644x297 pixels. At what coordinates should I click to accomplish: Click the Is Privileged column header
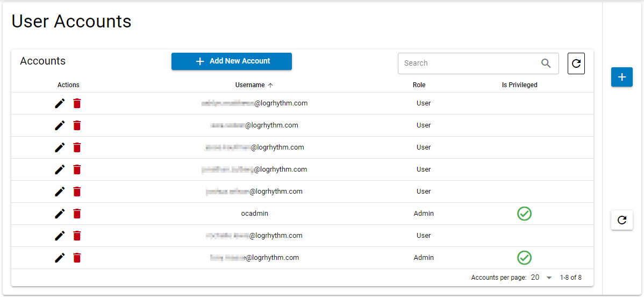pos(519,85)
